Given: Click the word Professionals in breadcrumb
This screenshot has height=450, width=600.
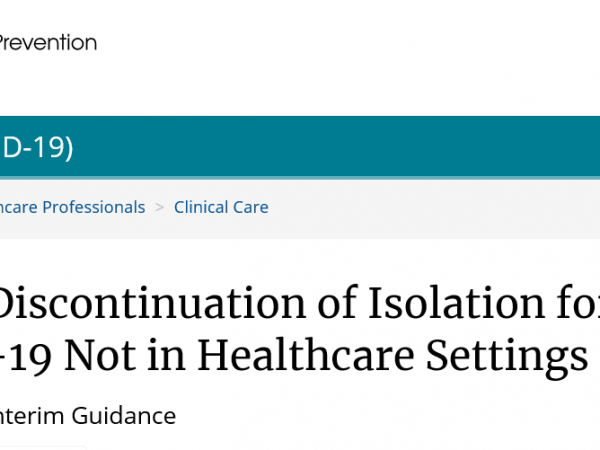Looking at the screenshot, I should [x=94, y=207].
